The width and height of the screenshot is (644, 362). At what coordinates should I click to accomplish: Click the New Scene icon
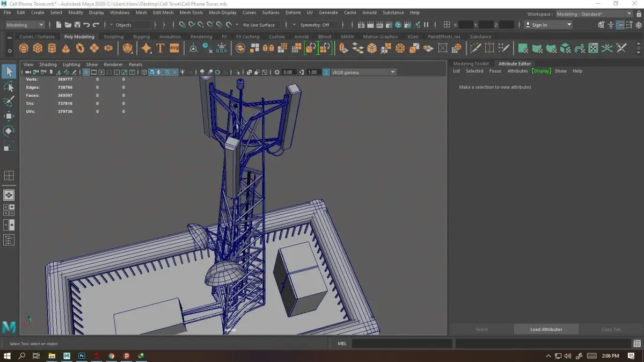click(x=58, y=25)
